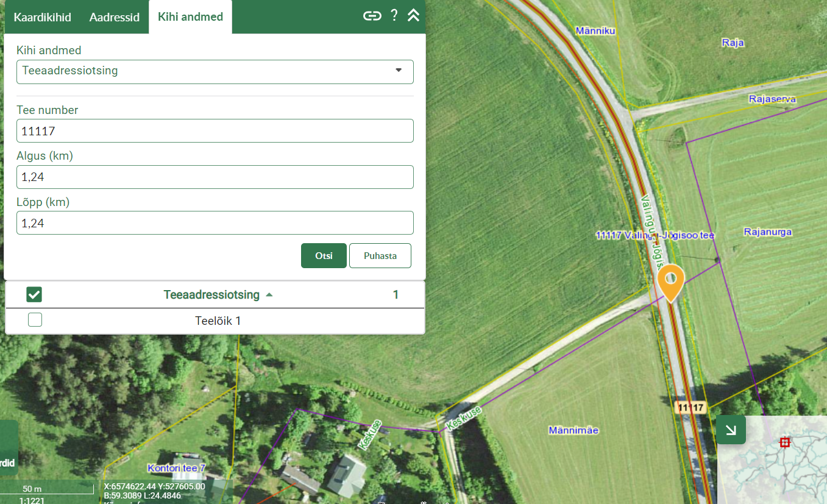Click the 11117 Valingu-Jõgisoo tee label
This screenshot has height=504, width=827.
[x=655, y=235]
